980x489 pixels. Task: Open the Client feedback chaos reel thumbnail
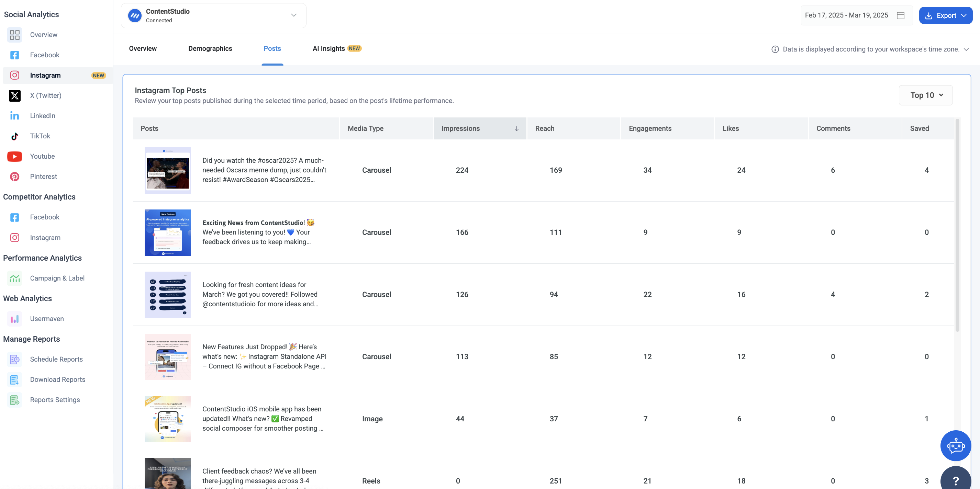168,474
